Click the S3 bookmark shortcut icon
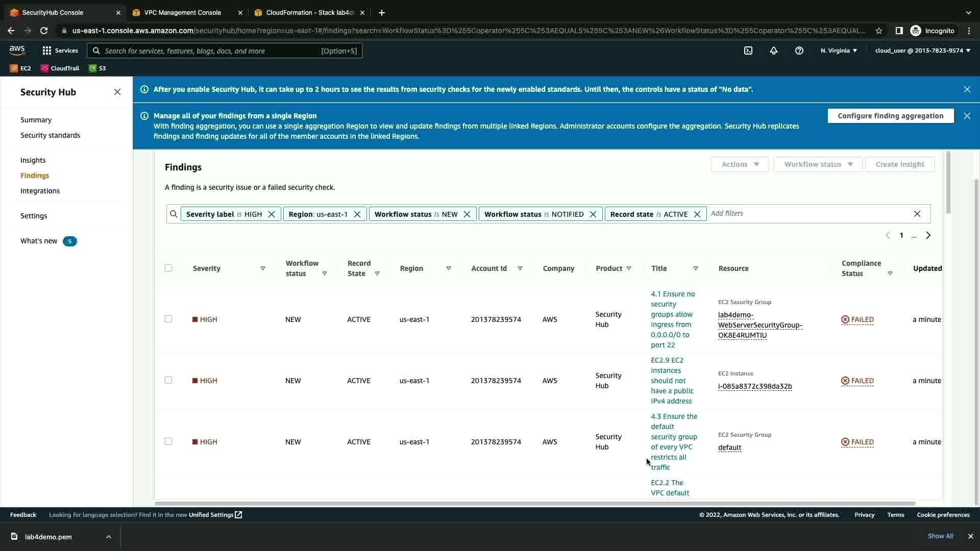Screen dimensions: 980x551 (x=93, y=68)
